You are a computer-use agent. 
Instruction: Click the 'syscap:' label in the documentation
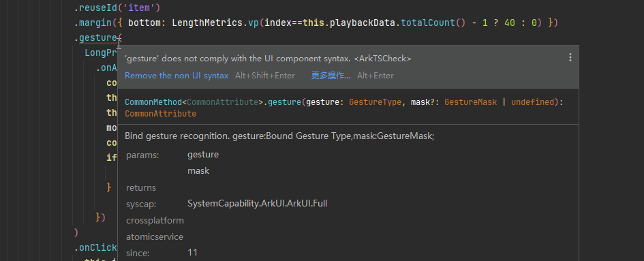tap(141, 204)
